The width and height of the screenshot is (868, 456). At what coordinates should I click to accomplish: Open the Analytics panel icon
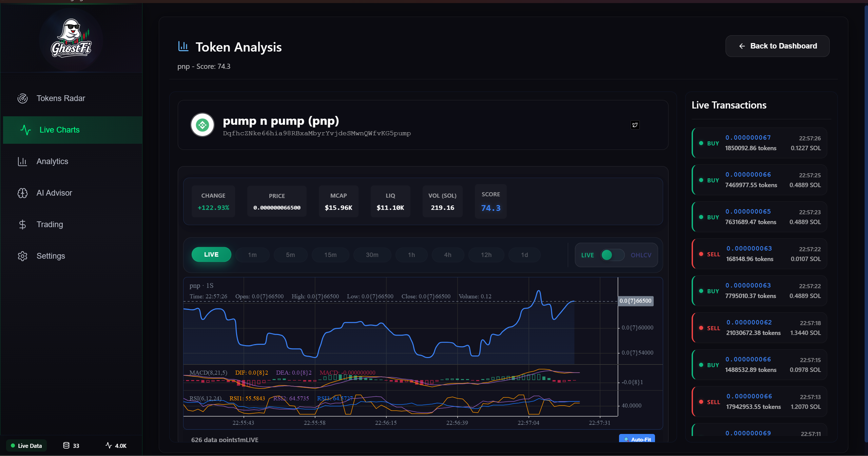(x=22, y=161)
